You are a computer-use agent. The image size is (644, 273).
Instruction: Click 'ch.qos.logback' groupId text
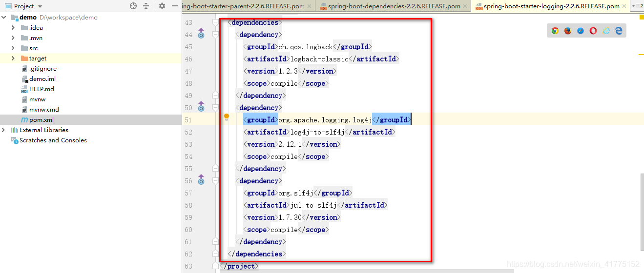(x=305, y=47)
